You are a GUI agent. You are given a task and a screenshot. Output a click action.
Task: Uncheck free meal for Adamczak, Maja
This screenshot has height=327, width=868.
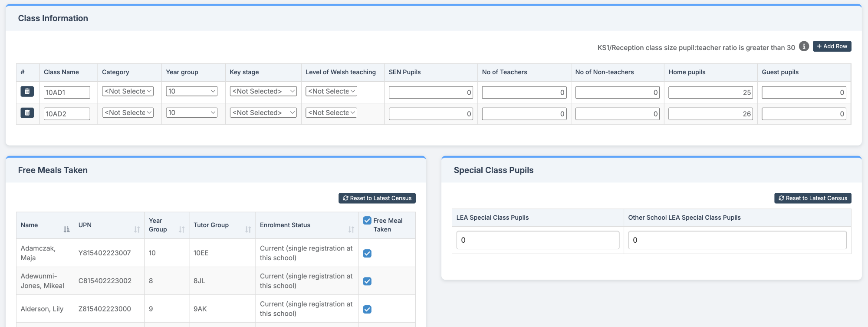coord(367,253)
